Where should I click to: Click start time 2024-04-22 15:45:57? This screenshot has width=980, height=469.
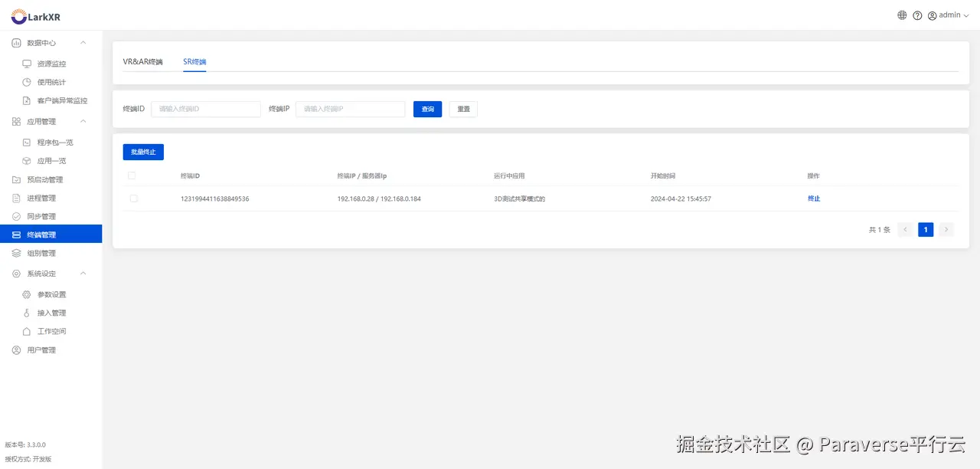pos(681,199)
